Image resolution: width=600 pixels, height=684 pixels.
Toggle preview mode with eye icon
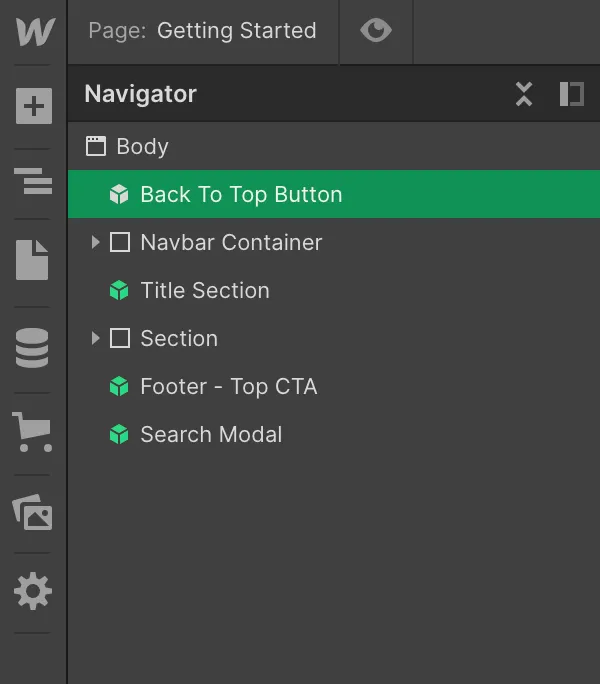(x=376, y=31)
